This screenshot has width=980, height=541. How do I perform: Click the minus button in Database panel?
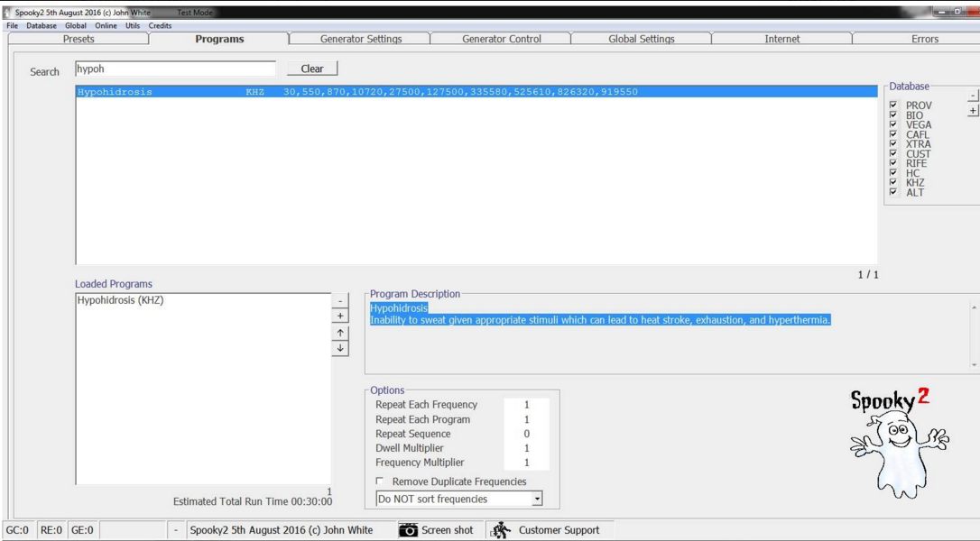click(973, 96)
